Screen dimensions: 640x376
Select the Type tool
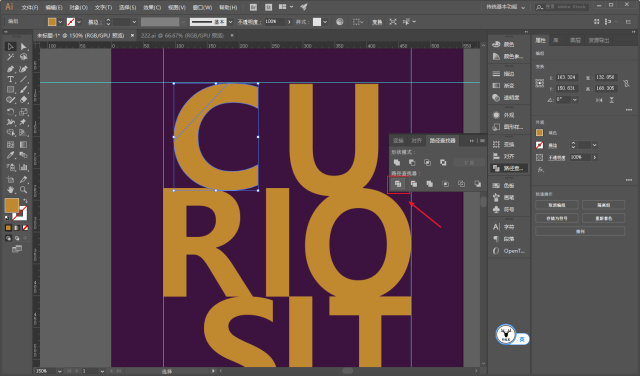pos(10,79)
